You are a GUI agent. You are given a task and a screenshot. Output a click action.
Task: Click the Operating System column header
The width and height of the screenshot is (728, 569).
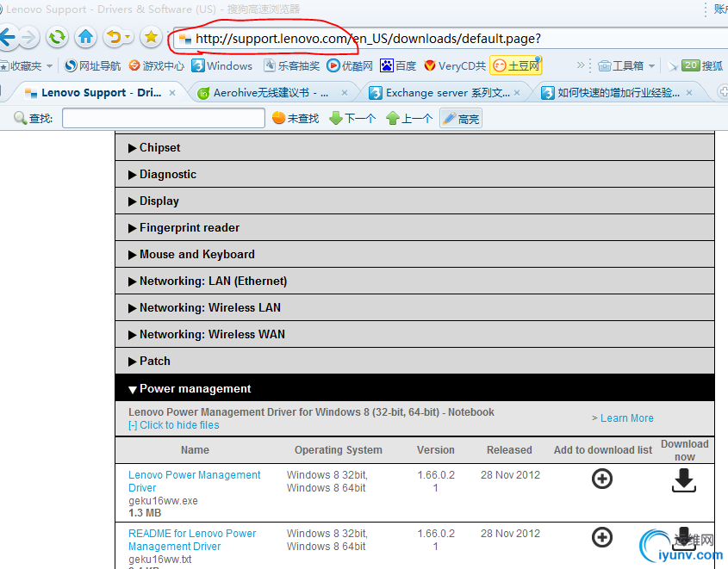point(339,450)
